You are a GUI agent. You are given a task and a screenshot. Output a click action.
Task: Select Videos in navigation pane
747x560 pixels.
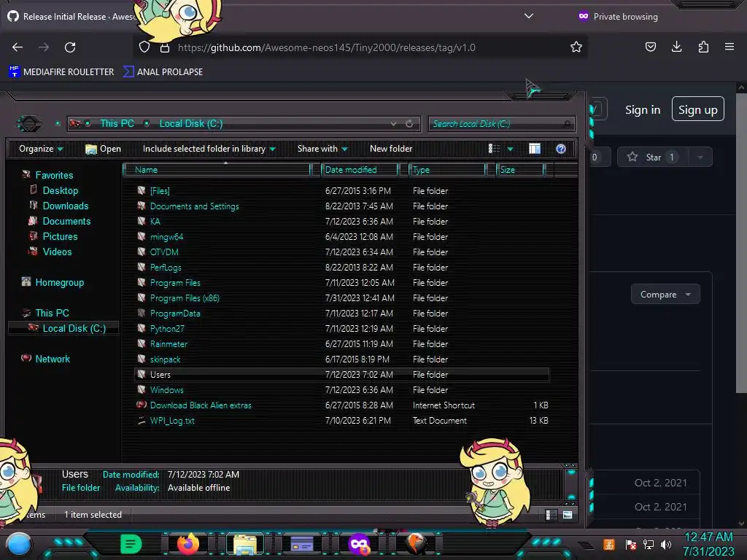[57, 252]
